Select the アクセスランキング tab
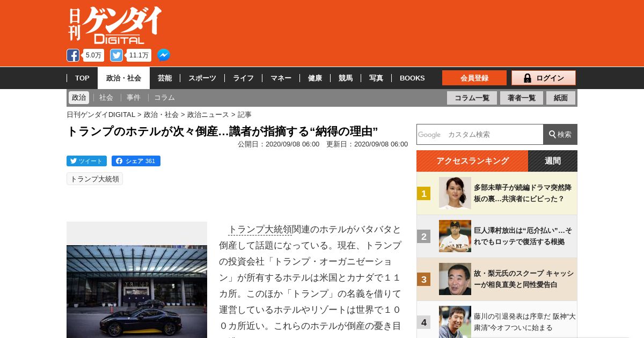 pos(472,161)
